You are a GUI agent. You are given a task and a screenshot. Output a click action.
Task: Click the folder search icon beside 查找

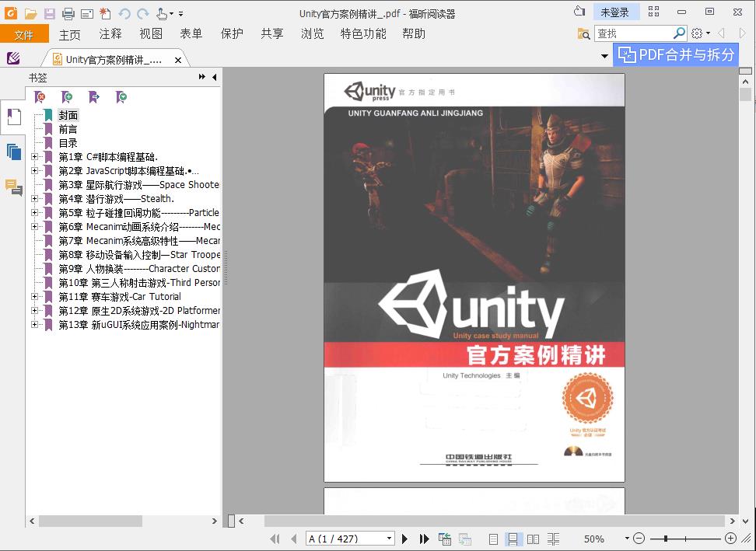583,33
